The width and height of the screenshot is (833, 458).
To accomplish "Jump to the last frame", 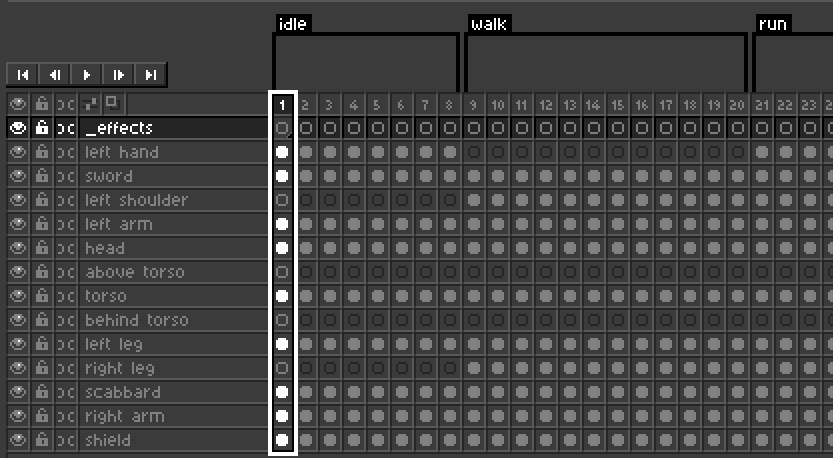I will click(x=150, y=74).
